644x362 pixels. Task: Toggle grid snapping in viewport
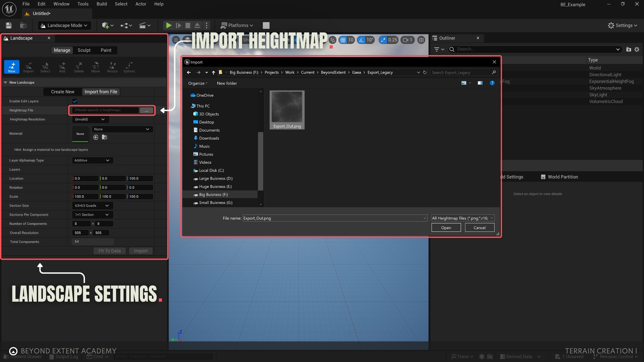(x=343, y=40)
